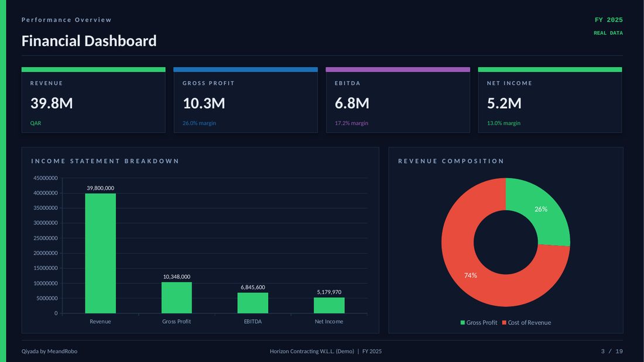Click the green Gross Profit legend swatch
Image resolution: width=644 pixels, height=362 pixels.
coord(463,323)
